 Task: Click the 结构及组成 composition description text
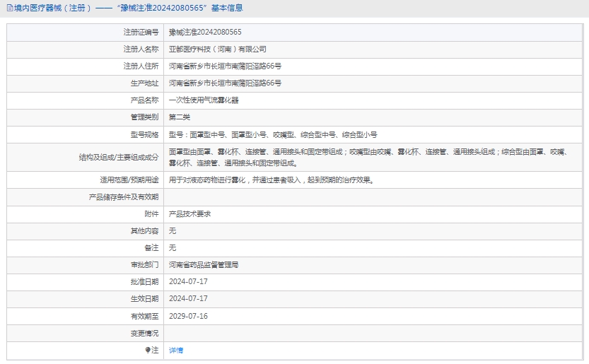(x=368, y=157)
